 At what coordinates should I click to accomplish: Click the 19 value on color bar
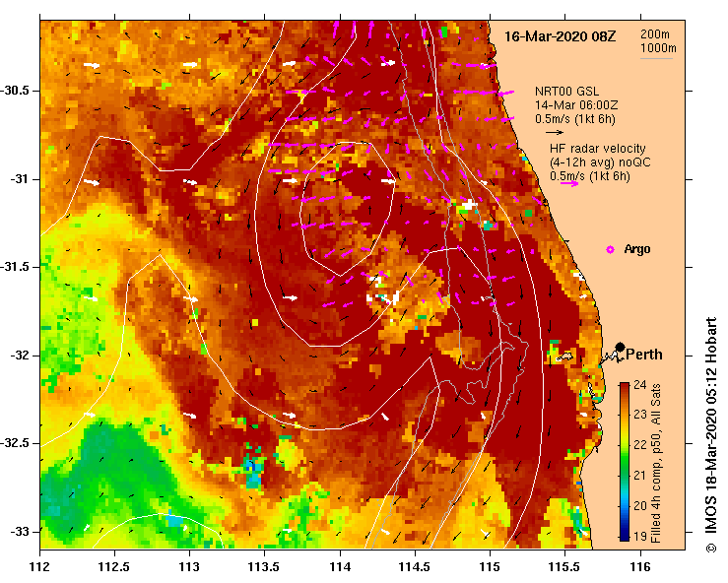click(x=639, y=536)
